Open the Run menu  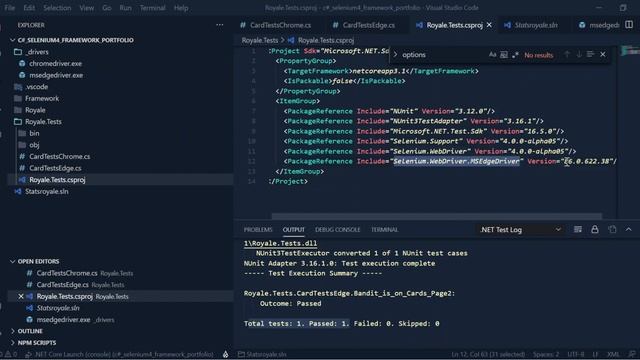(x=125, y=8)
